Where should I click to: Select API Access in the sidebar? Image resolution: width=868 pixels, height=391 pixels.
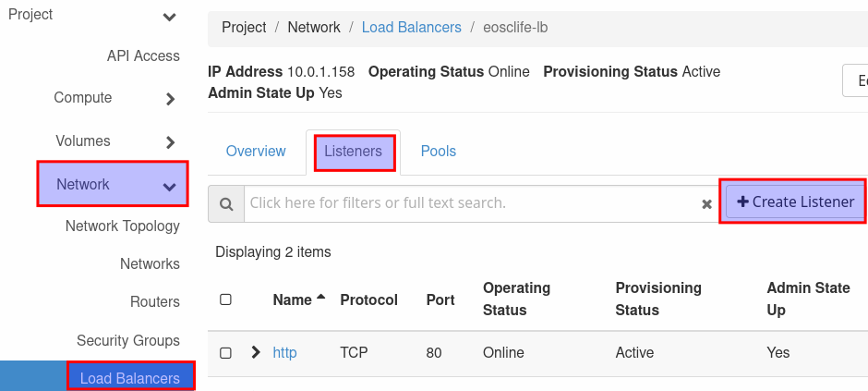143,55
